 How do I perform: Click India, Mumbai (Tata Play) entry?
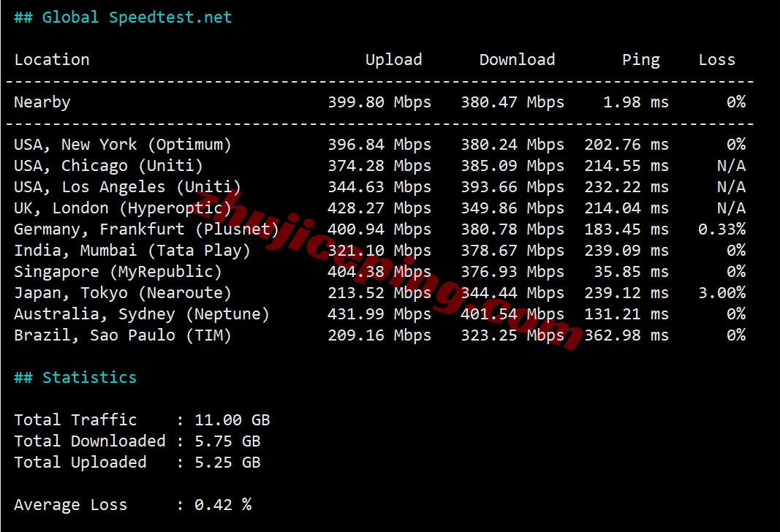[132, 251]
